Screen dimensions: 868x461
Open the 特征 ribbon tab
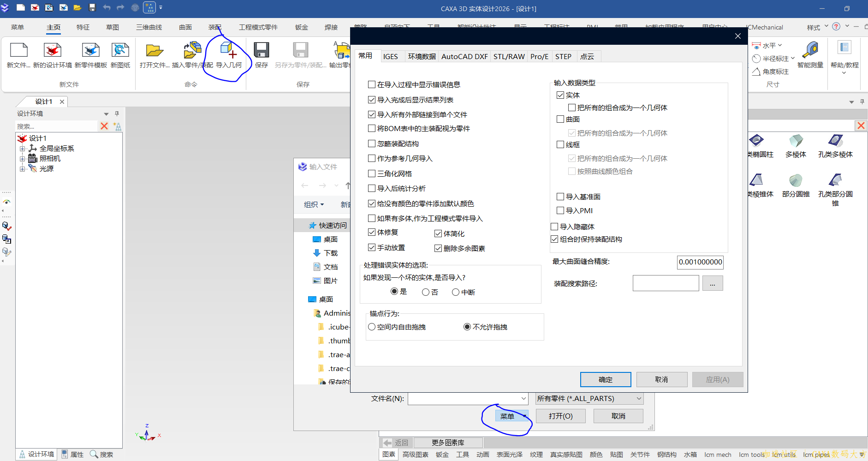pos(83,27)
